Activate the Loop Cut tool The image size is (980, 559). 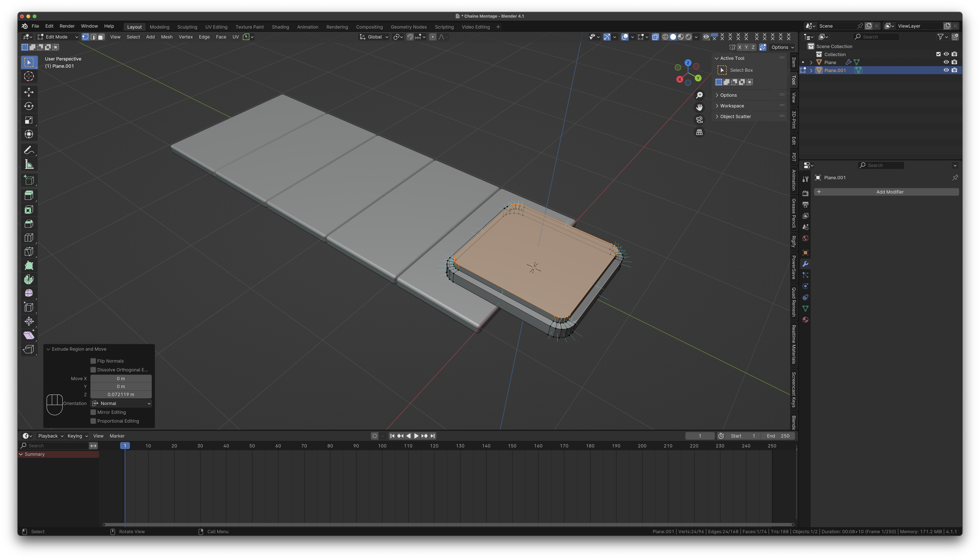[29, 238]
